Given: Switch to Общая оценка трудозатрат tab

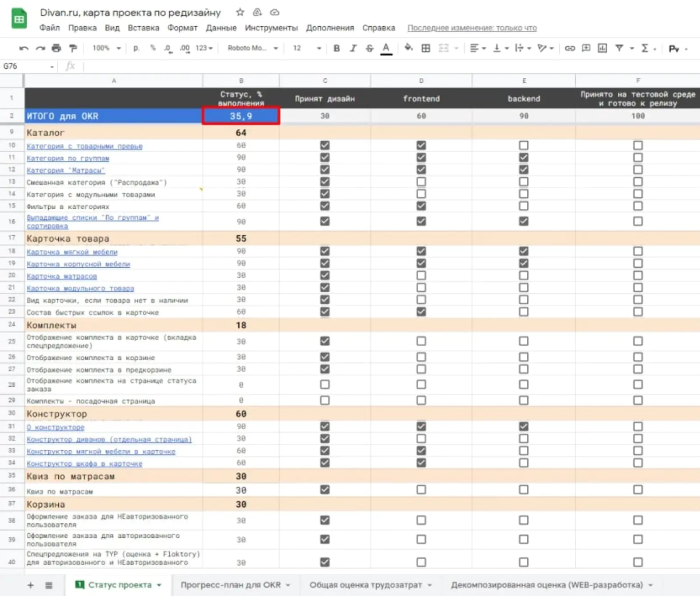Looking at the screenshot, I should tap(371, 585).
